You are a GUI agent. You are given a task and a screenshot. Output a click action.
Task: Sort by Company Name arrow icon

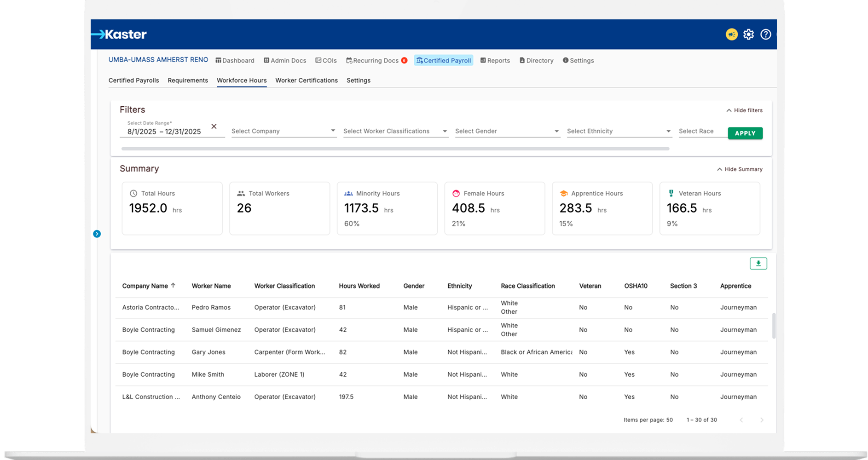coord(174,286)
